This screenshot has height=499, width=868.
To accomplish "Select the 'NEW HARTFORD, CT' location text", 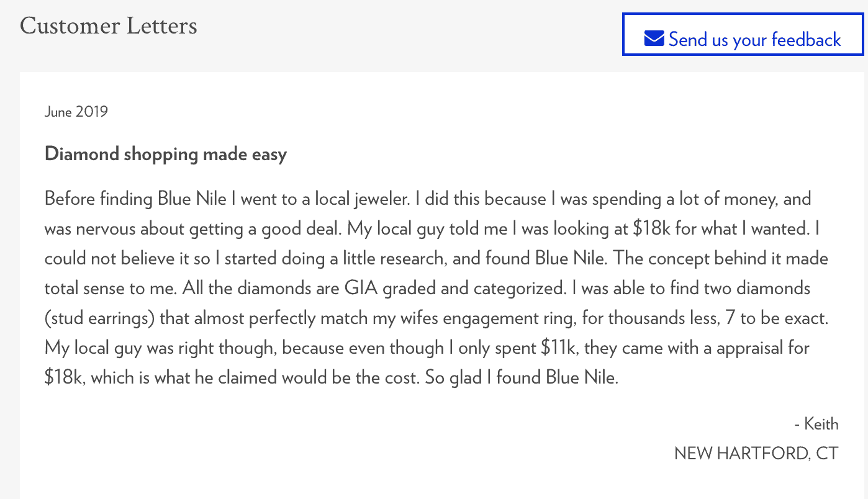I will 756,453.
